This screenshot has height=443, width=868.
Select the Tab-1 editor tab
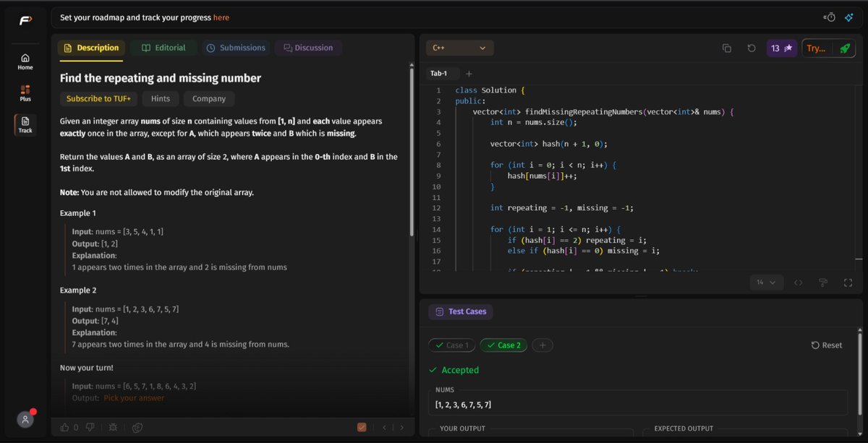coord(439,74)
